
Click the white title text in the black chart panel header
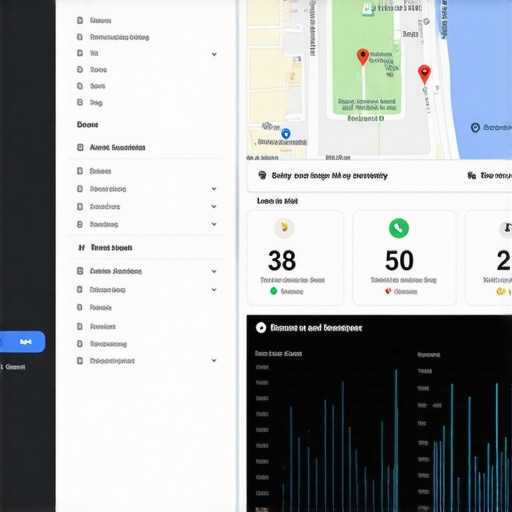pyautogui.click(x=316, y=328)
